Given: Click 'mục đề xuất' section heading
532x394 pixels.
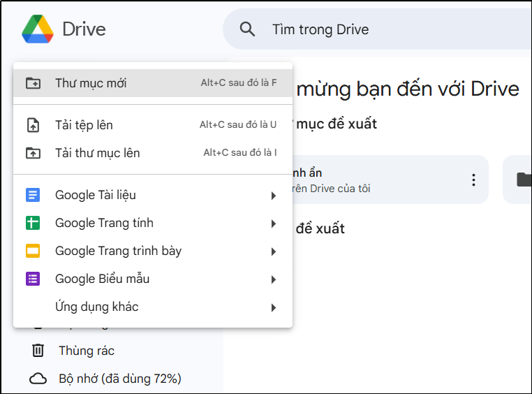Looking at the screenshot, I should click(337, 124).
